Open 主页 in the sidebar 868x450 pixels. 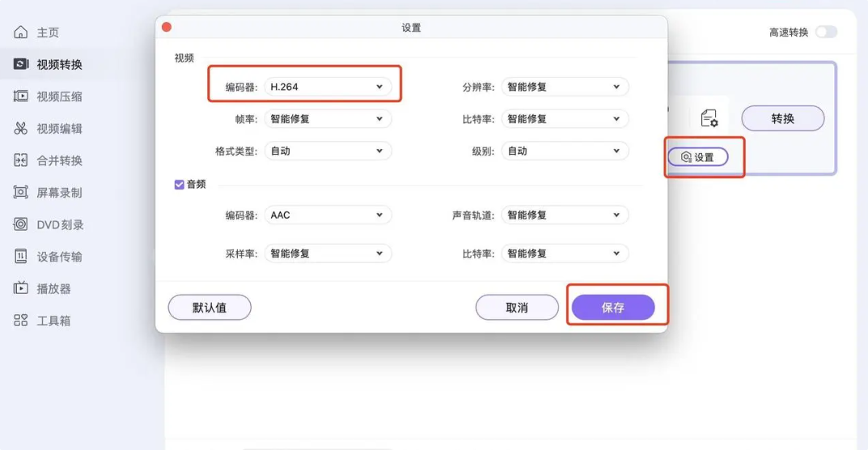coord(49,32)
